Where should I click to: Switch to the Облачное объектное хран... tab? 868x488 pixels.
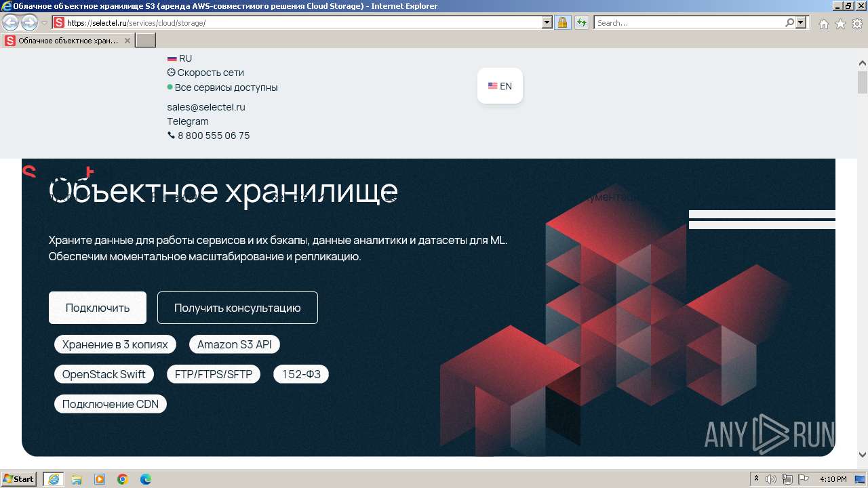coord(68,41)
